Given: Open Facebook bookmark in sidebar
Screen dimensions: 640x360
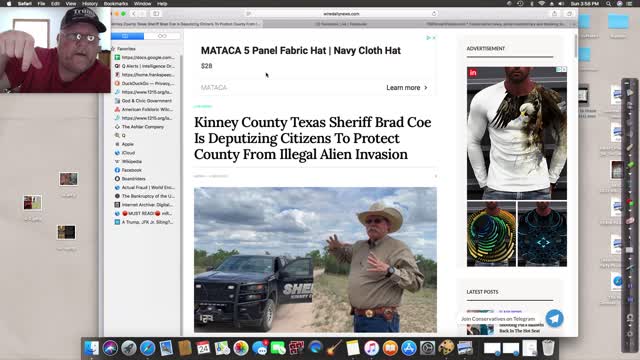Looking at the screenshot, I should click(x=128, y=170).
